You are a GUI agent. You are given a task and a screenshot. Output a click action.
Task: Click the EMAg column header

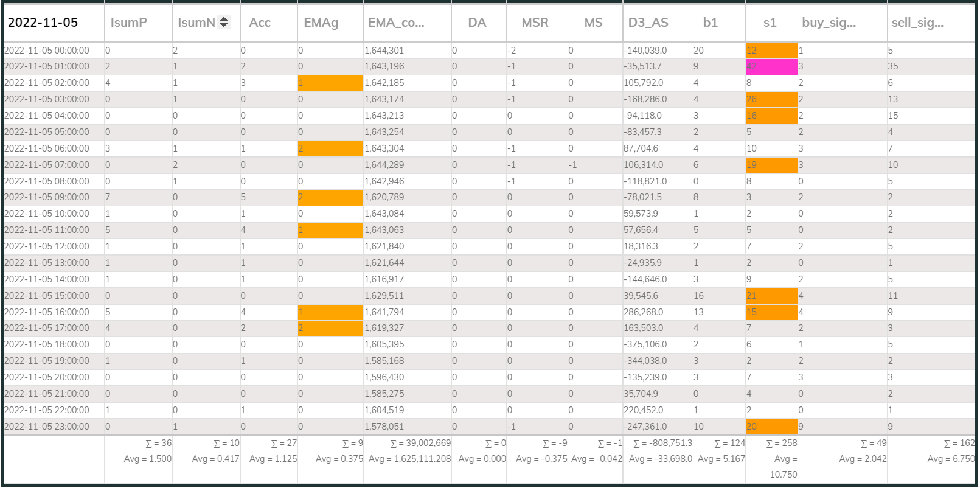[x=321, y=23]
